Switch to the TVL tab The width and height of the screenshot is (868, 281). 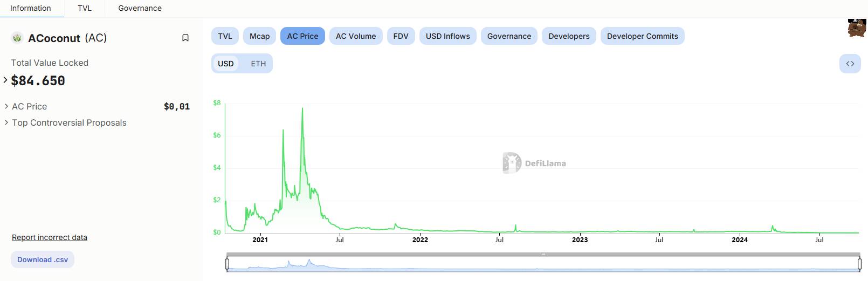pyautogui.click(x=85, y=8)
